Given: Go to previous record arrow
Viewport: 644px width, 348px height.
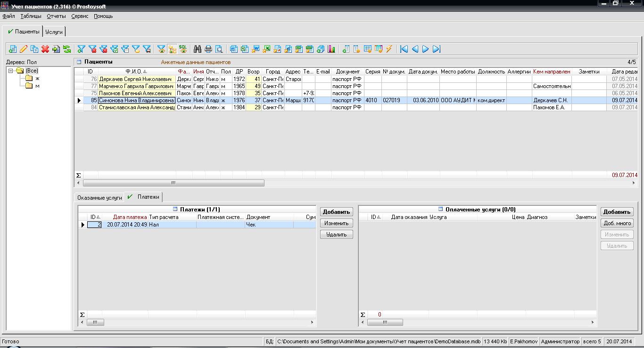Looking at the screenshot, I should tap(415, 49).
